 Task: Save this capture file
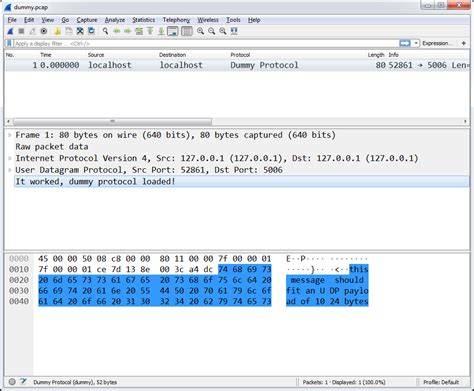point(69,31)
